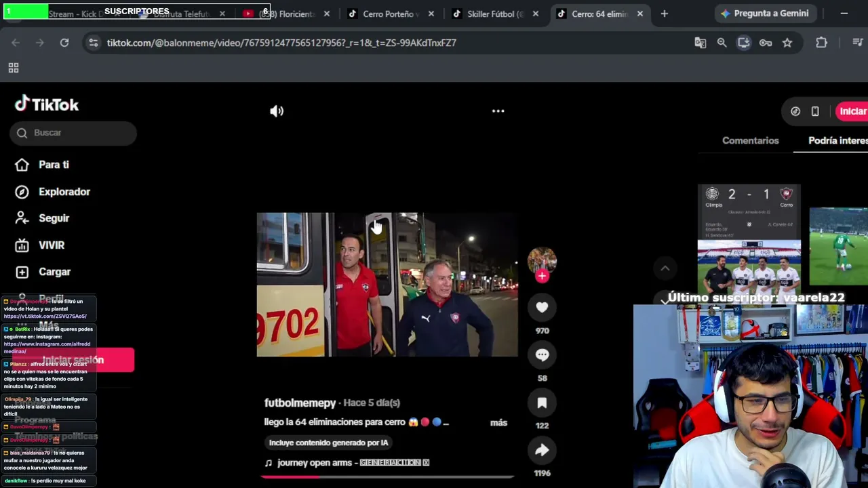Select Cargar to upload a video
This screenshot has width=868, height=488.
pyautogui.click(x=43, y=272)
